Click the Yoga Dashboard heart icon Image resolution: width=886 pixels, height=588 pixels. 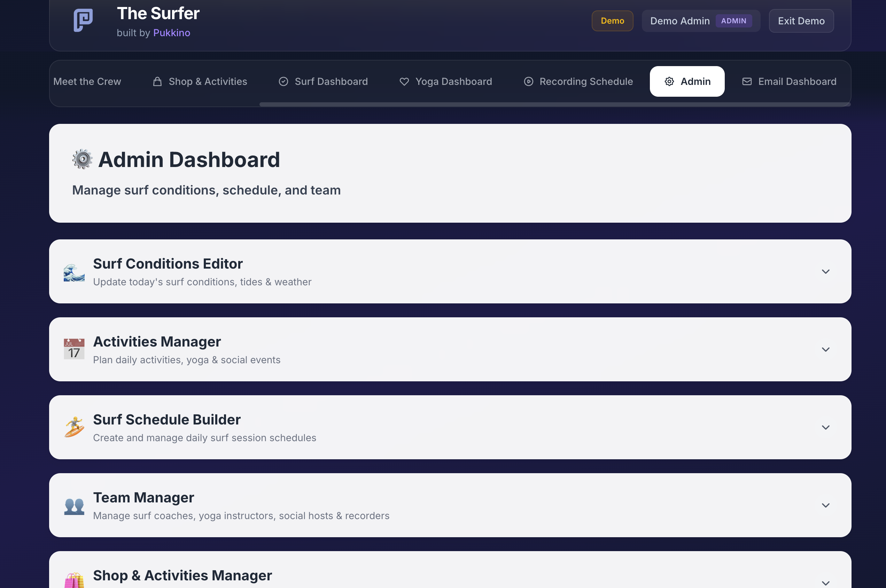(404, 81)
